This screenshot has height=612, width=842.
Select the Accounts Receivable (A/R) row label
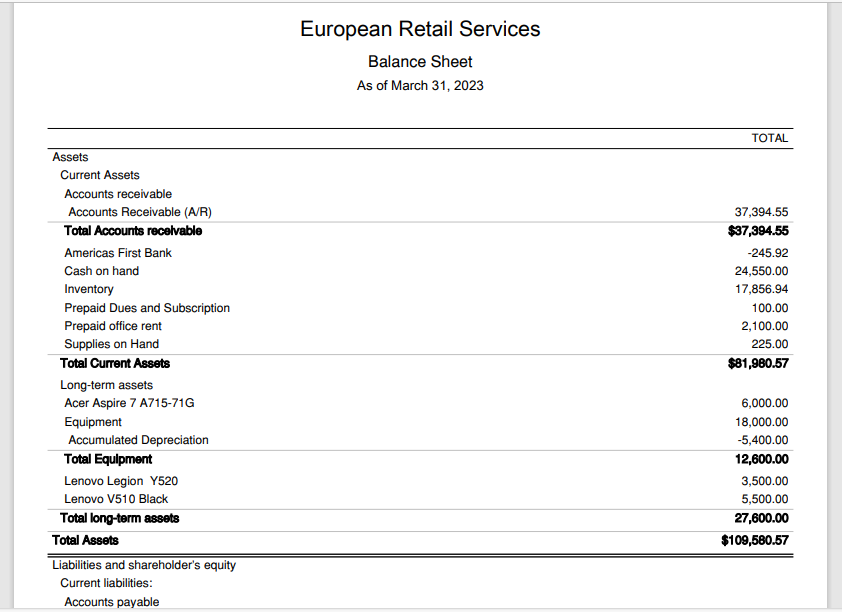[140, 212]
